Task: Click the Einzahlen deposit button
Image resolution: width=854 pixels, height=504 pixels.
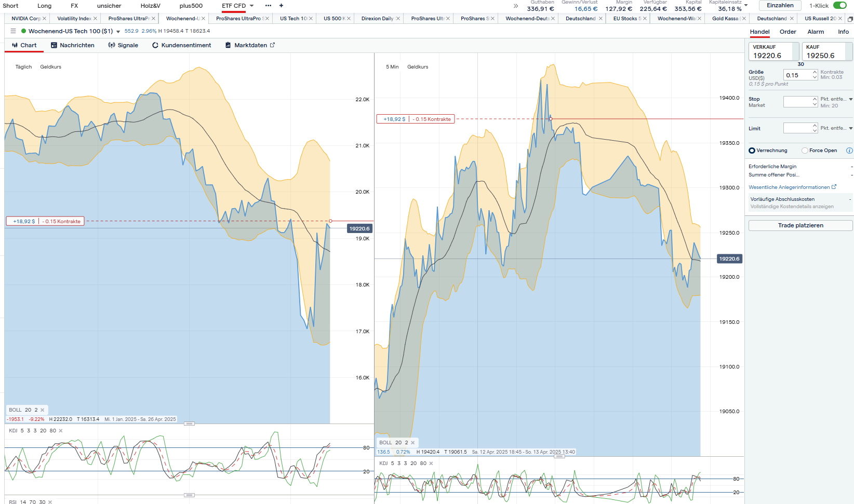Action: [x=780, y=6]
